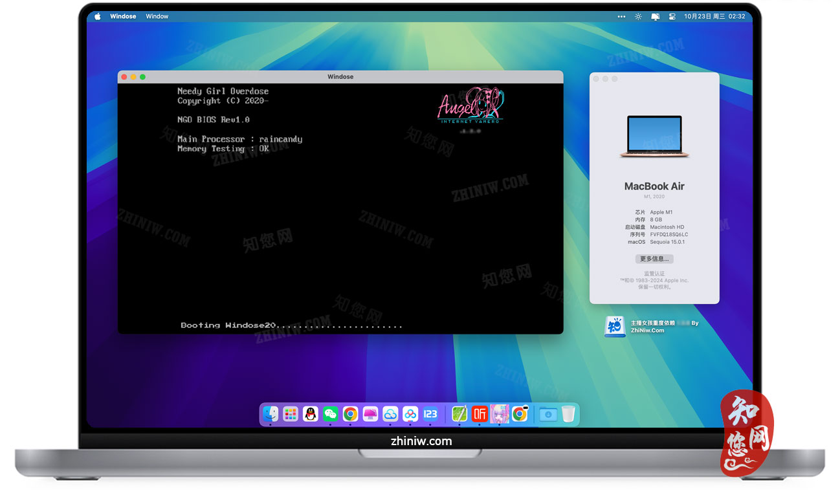The image size is (840, 504).
Task: Open the pink monitor app in dock
Action: (370, 414)
